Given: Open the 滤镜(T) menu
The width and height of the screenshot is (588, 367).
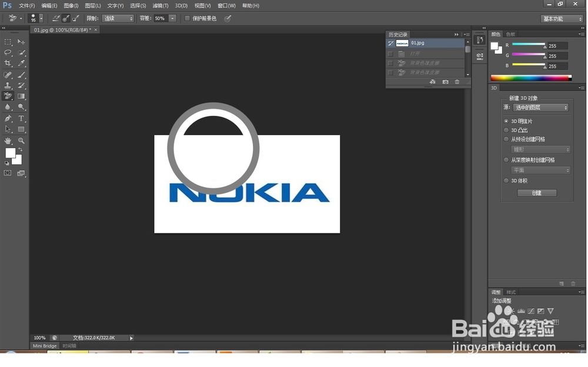Looking at the screenshot, I should (x=160, y=6).
